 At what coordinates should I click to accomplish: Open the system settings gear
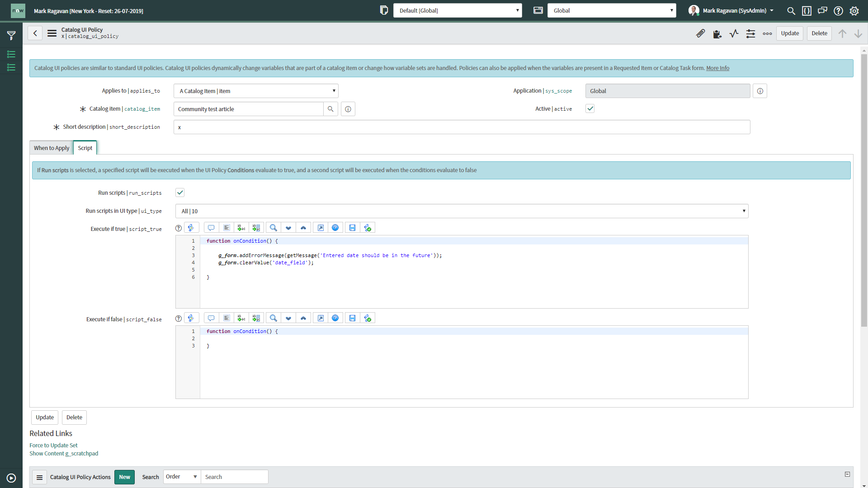click(x=854, y=10)
